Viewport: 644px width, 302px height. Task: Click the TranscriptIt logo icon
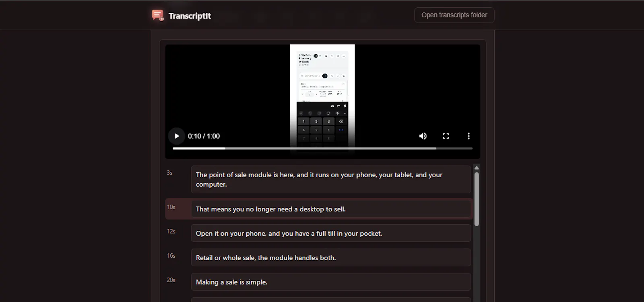coord(157,16)
